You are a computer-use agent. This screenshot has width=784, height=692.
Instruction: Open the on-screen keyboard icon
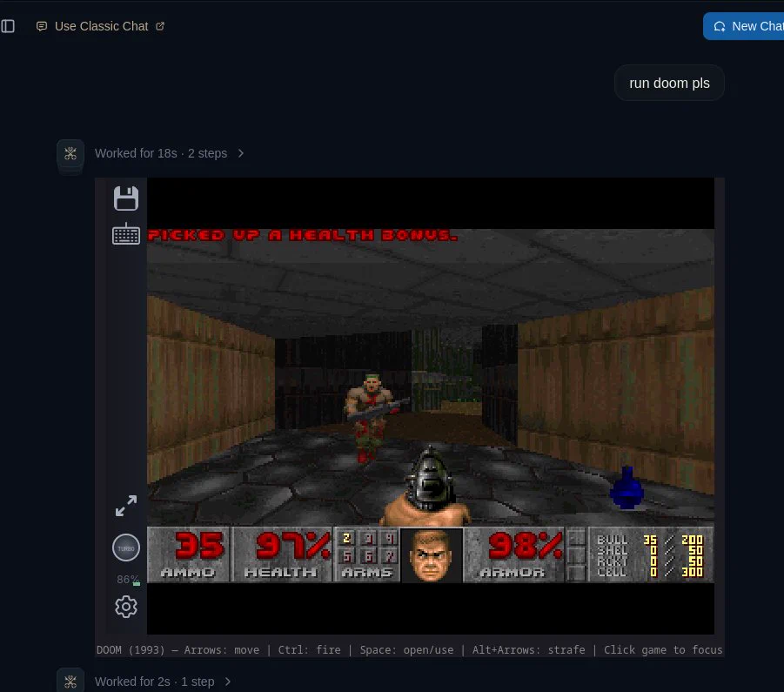[126, 233]
